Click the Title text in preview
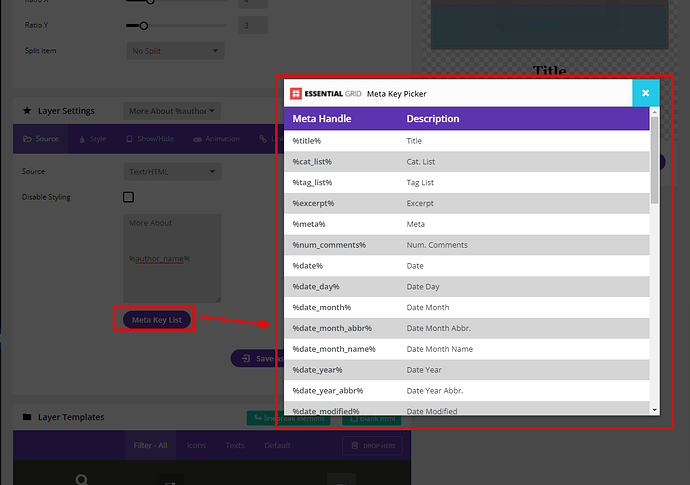The width and height of the screenshot is (690, 485). 550,70
